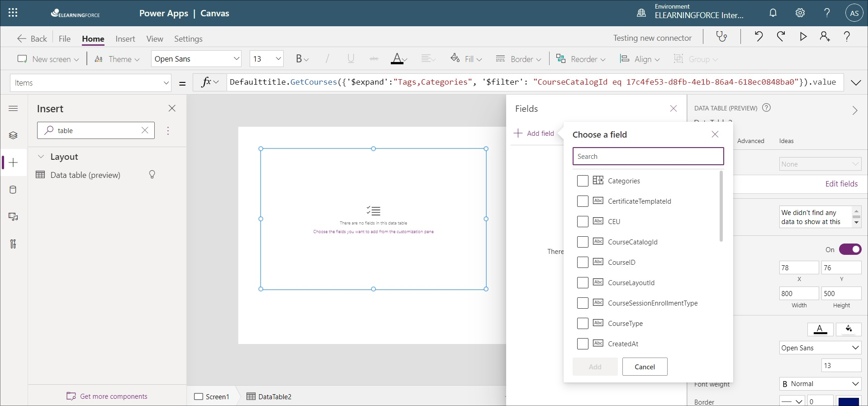Image resolution: width=868 pixels, height=406 pixels.
Task: Open the Data sources cylinder icon
Action: [13, 190]
